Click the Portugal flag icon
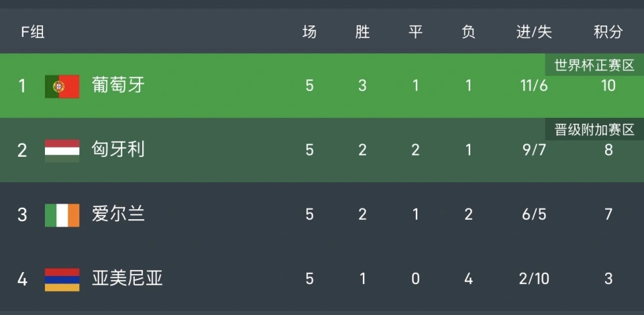 tap(62, 86)
